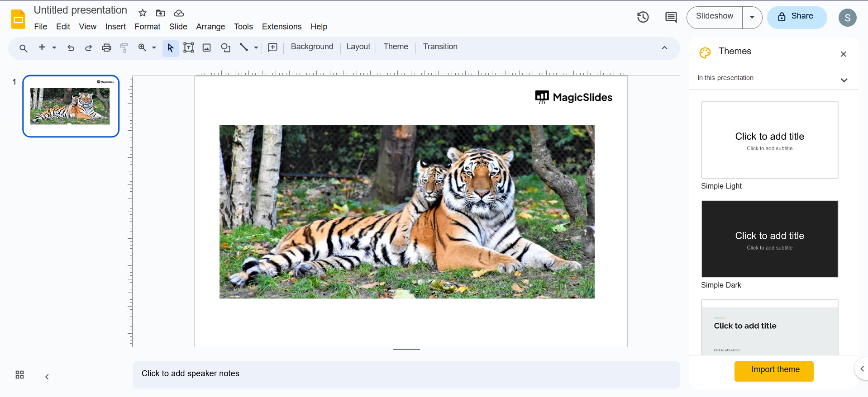
Task: Open the Insert menu
Action: click(115, 27)
